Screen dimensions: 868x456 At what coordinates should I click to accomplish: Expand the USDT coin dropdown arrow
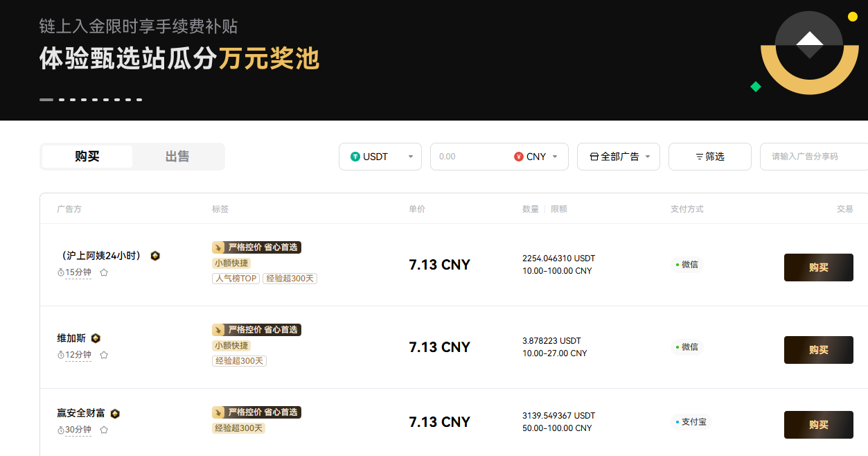[410, 157]
